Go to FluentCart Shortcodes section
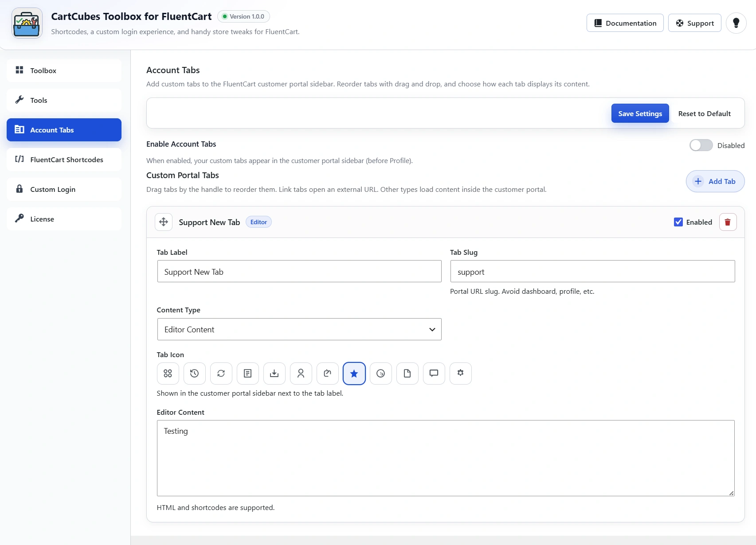 (64, 160)
